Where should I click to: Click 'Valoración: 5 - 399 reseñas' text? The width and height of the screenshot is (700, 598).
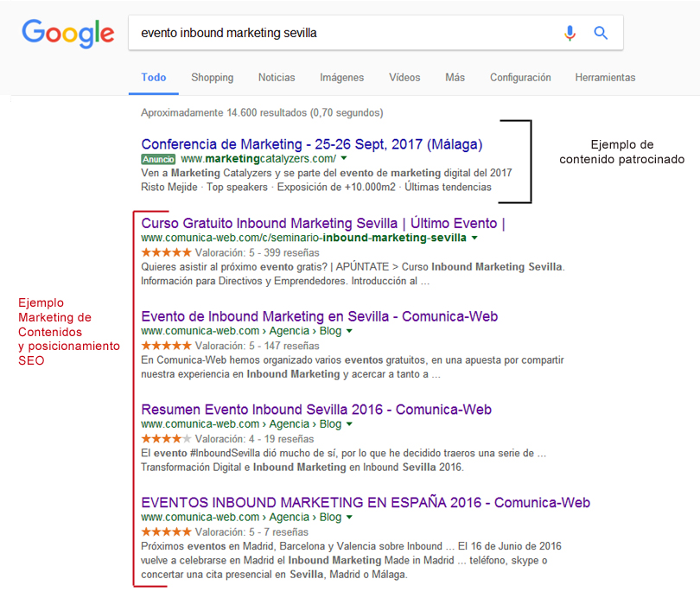pyautogui.click(x=258, y=252)
